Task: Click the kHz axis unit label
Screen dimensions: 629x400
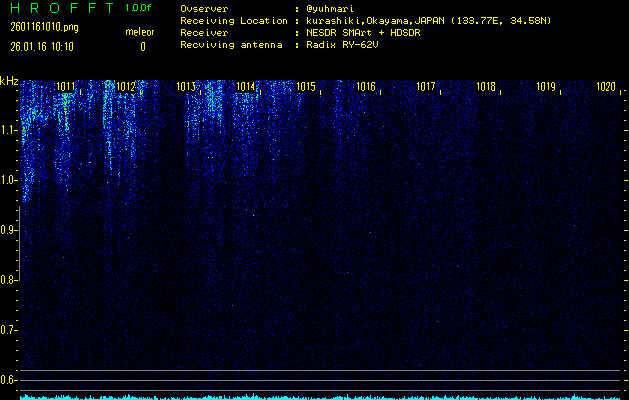Action: (x=9, y=81)
